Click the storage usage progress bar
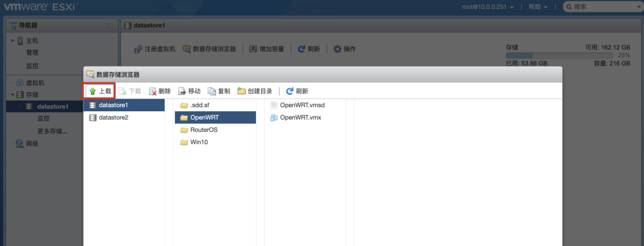This screenshot has width=644, height=246. [x=559, y=55]
